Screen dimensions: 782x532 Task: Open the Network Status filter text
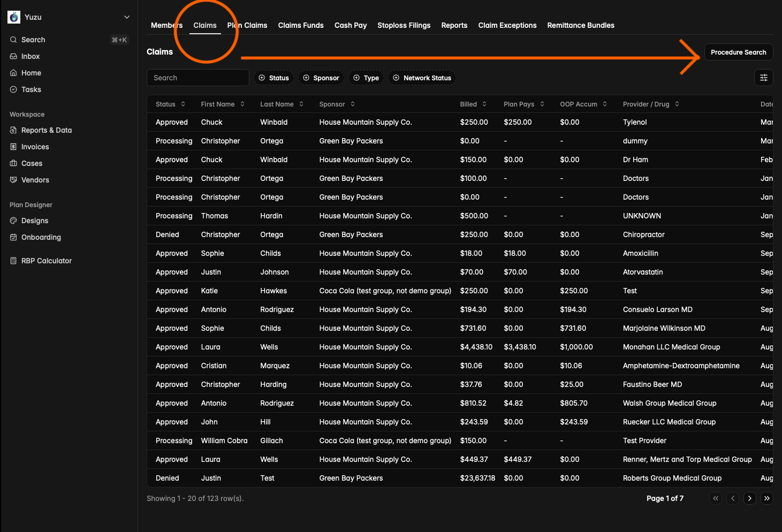tap(427, 78)
